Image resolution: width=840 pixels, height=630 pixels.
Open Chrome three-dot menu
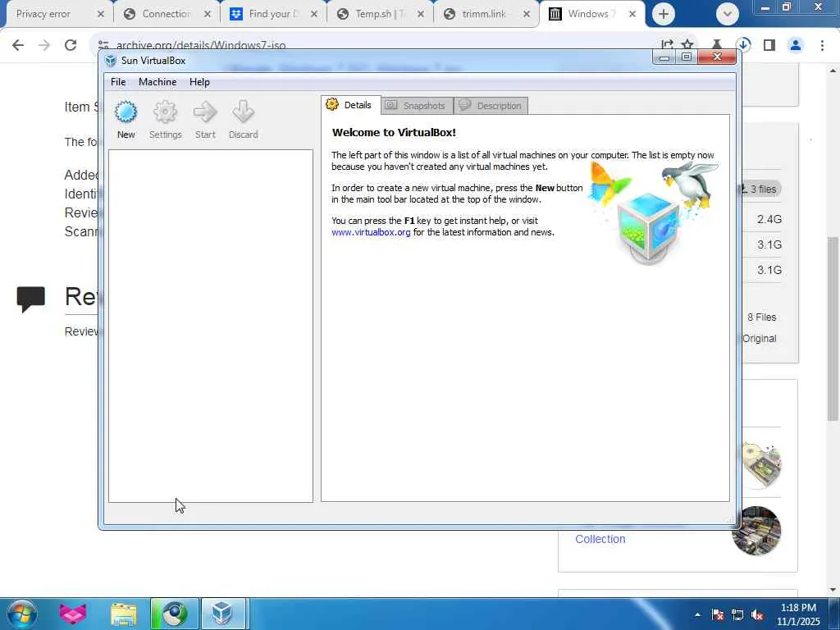click(x=822, y=45)
